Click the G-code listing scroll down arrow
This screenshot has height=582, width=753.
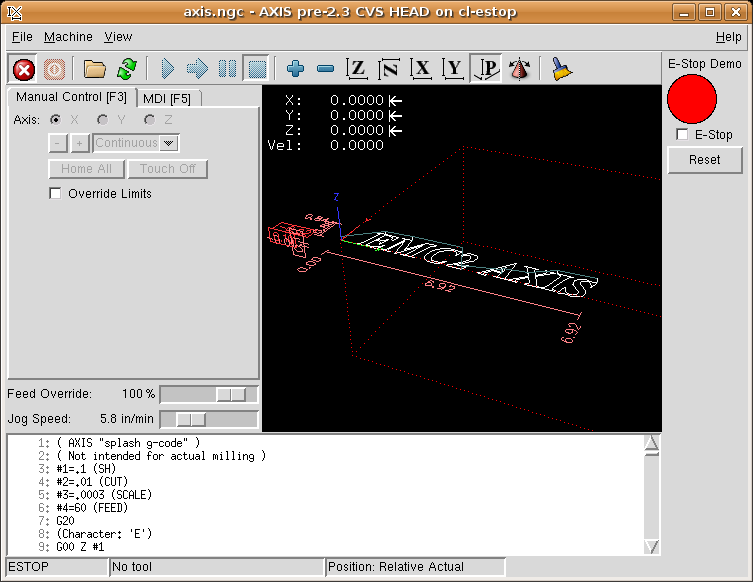point(652,546)
